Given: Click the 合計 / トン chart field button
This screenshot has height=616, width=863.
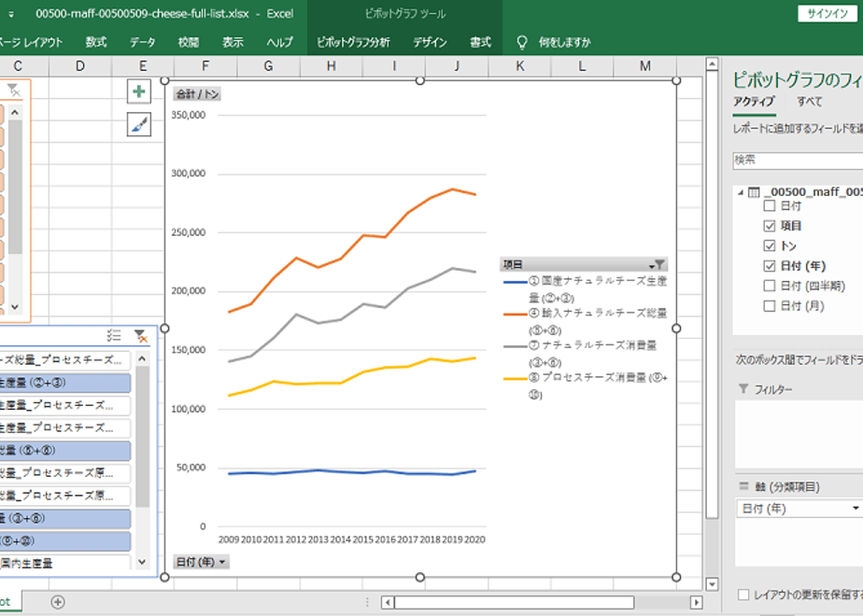Looking at the screenshot, I should point(197,94).
